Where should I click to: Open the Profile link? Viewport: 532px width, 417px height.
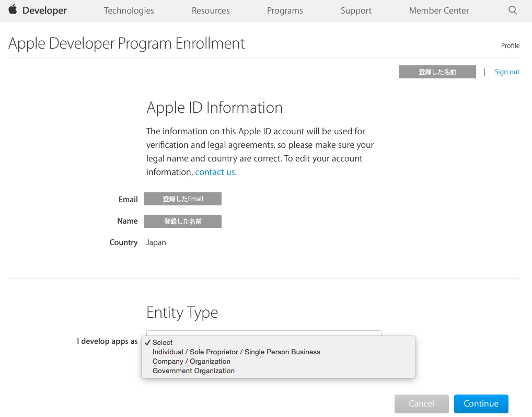(510, 45)
